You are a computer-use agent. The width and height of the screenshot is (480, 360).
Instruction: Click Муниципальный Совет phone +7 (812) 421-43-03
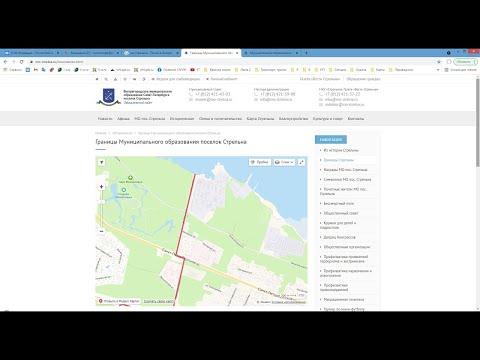click(213, 94)
